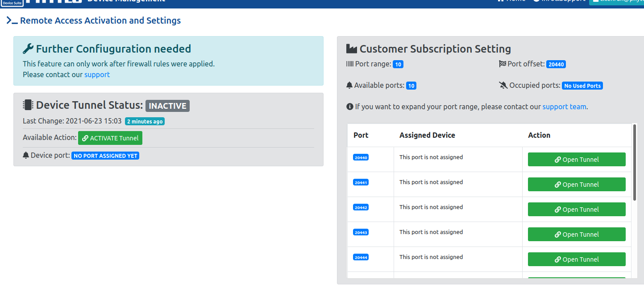The height and width of the screenshot is (292, 644).
Task: Click 'This port is not assigned' for port 20444
Action: 431,257
